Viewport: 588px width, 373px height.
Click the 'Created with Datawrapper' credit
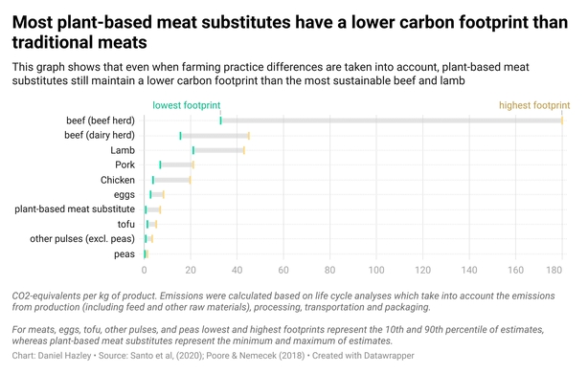[x=363, y=356]
